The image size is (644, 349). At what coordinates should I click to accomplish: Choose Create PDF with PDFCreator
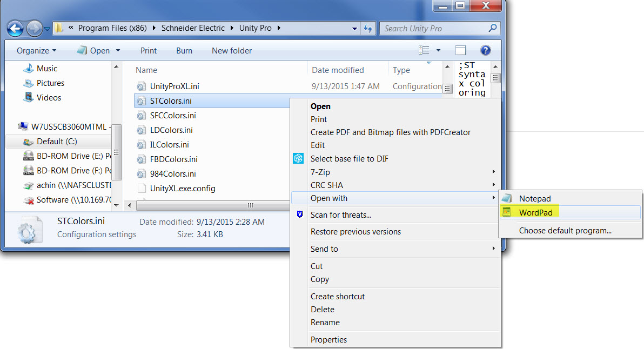[x=391, y=132]
